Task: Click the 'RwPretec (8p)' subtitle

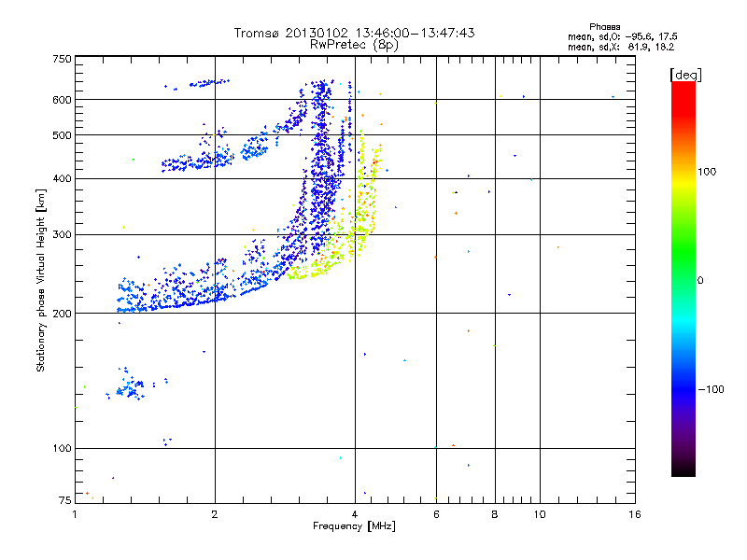Action: pyautogui.click(x=354, y=45)
